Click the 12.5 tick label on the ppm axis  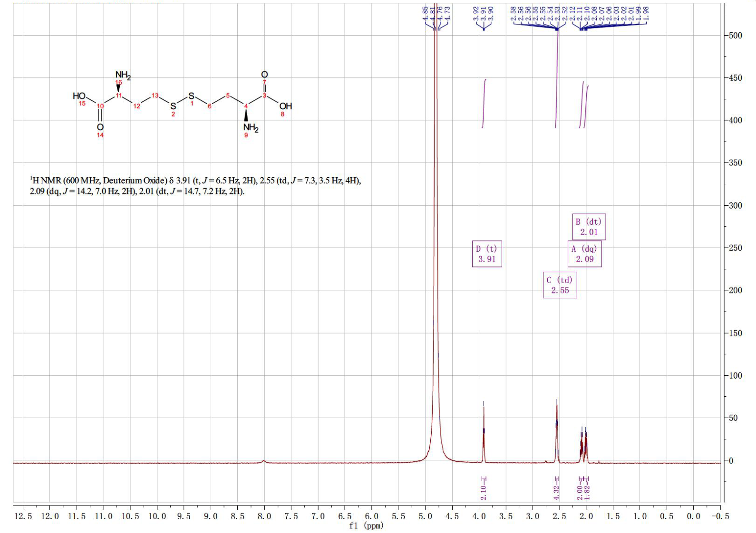[23, 516]
